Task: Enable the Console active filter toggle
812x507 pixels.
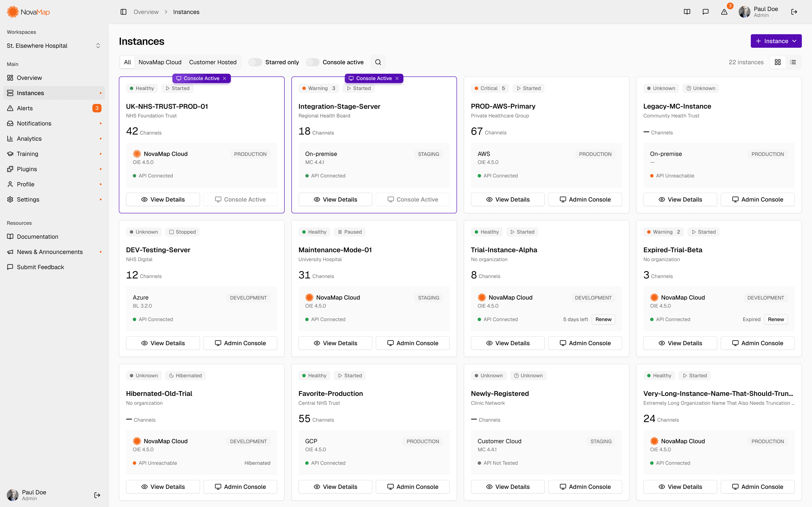Action: tap(312, 62)
